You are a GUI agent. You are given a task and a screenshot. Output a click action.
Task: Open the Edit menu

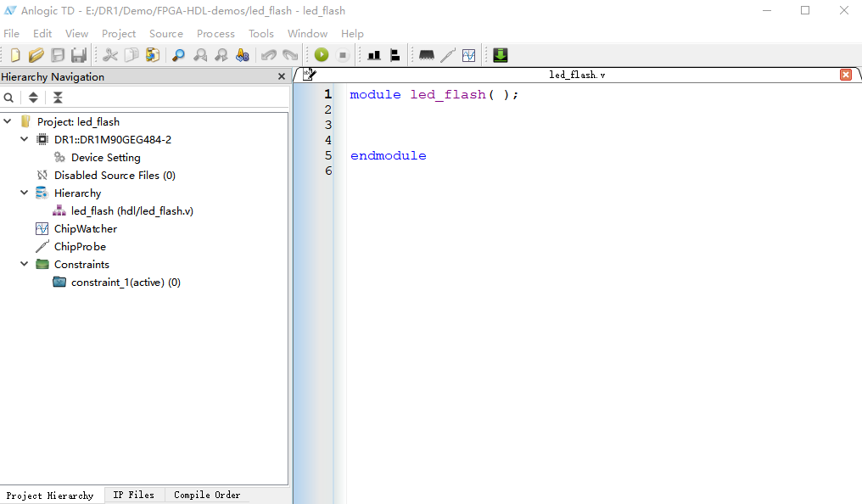(42, 34)
